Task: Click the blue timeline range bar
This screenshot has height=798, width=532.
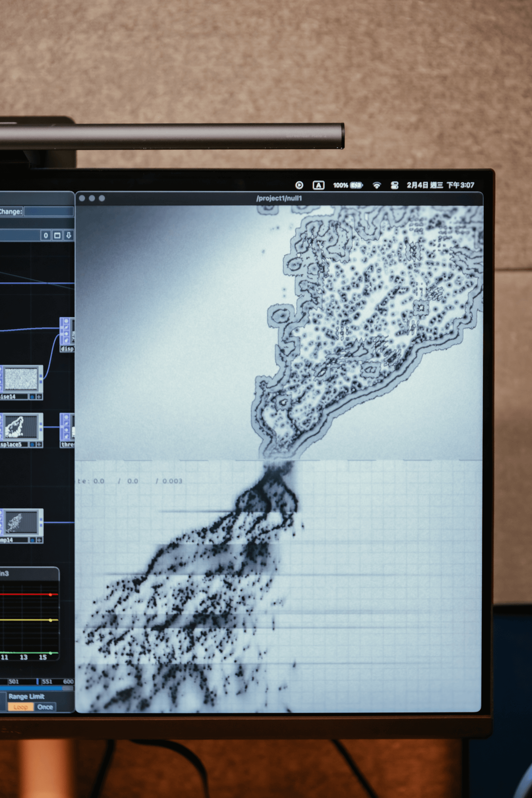Action: [32, 688]
